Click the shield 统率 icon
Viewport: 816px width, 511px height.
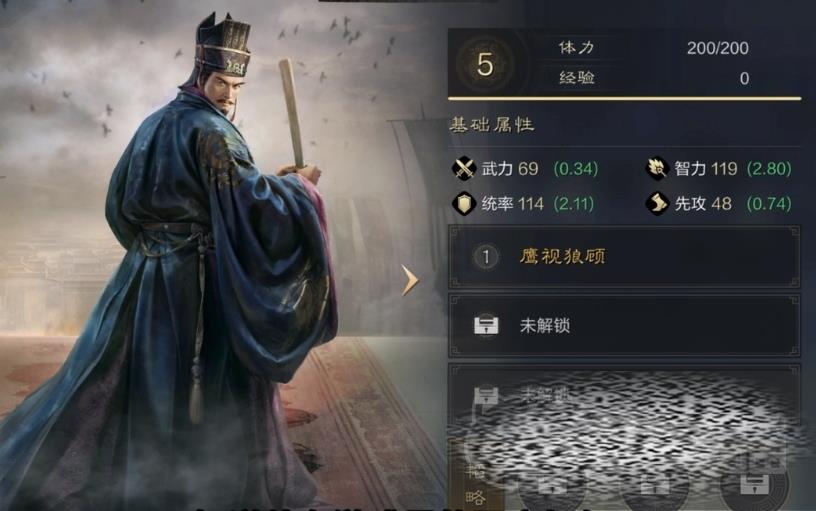point(464,203)
